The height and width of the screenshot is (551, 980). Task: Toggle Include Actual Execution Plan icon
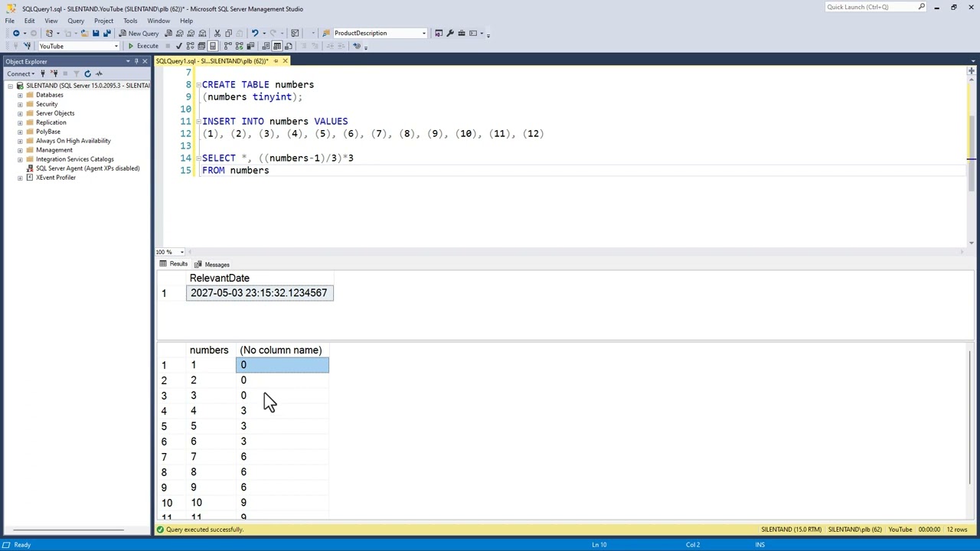pos(227,46)
